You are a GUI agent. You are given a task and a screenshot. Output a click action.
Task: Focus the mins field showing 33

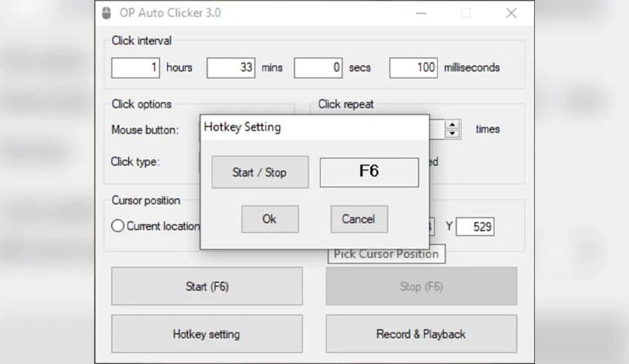[x=231, y=68]
